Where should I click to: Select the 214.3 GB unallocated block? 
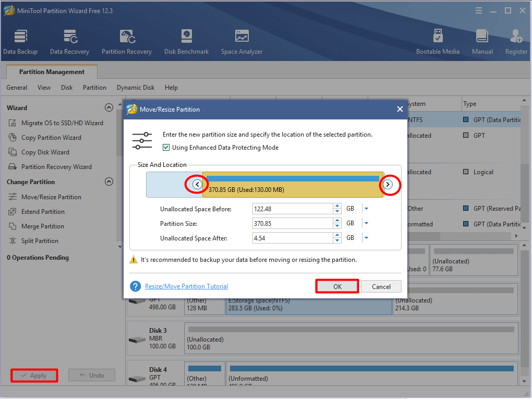click(x=455, y=300)
